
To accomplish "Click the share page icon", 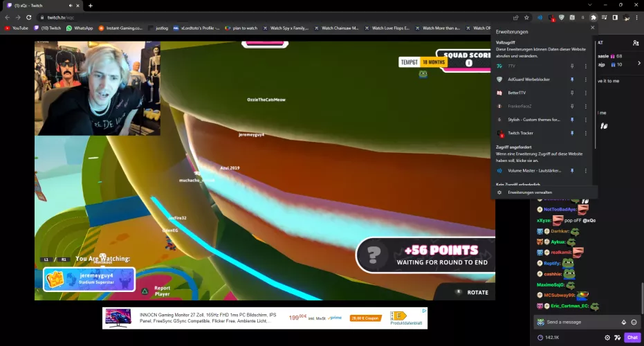I will tap(516, 18).
